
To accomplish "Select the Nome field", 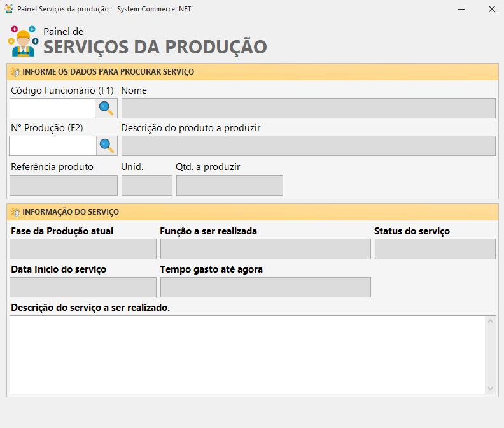I will 308,108.
